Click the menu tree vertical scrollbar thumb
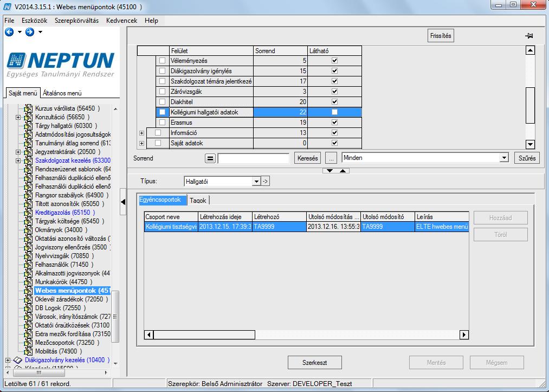Image resolution: width=549 pixels, height=392 pixels. coord(115,316)
